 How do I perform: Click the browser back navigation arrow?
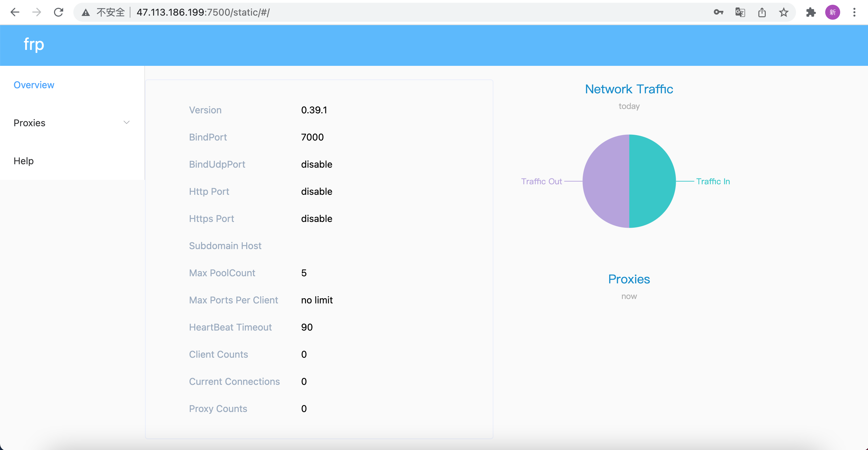coord(15,12)
